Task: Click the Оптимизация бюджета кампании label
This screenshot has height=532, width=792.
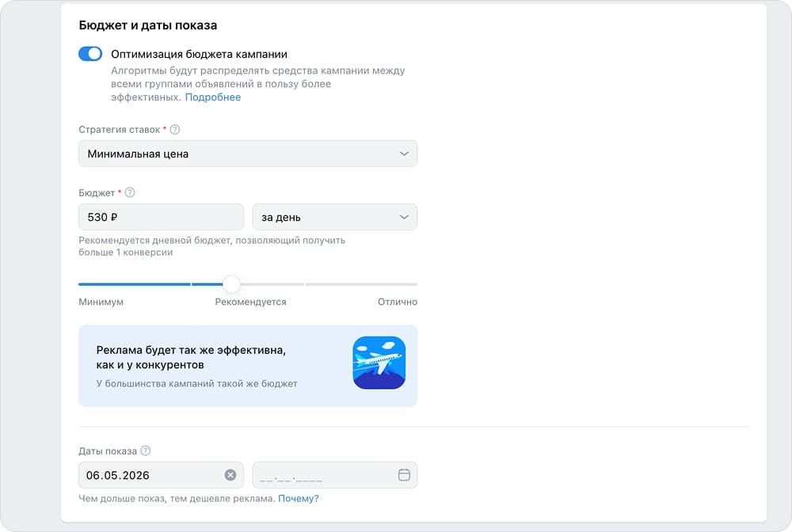Action: pos(199,54)
